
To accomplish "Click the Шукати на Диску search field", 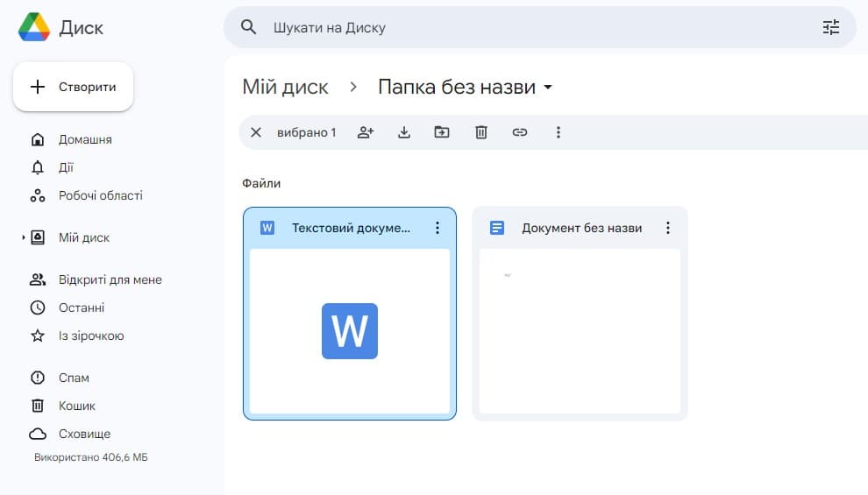I will 526,27.
